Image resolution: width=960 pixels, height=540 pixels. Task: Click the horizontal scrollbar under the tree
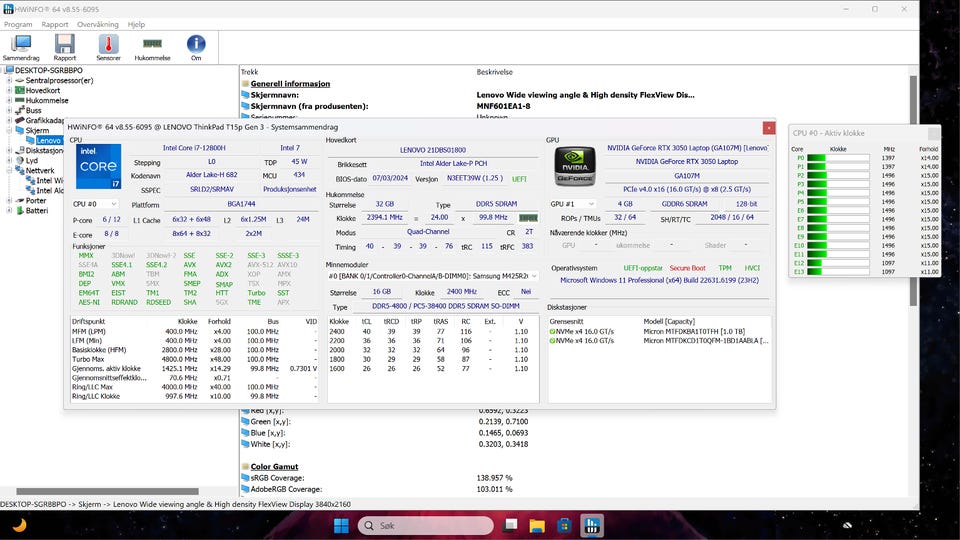pyautogui.click(x=107, y=491)
